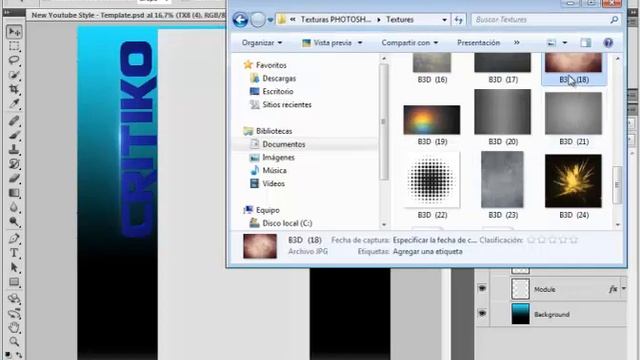Select the Photoshop document tab New Youtube Style

click(x=128, y=15)
